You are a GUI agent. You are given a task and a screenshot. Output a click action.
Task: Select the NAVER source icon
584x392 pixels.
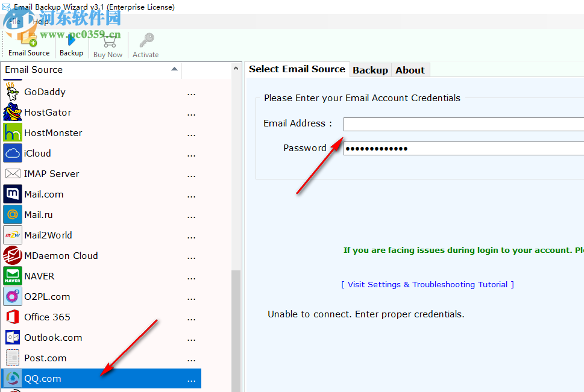coord(12,276)
